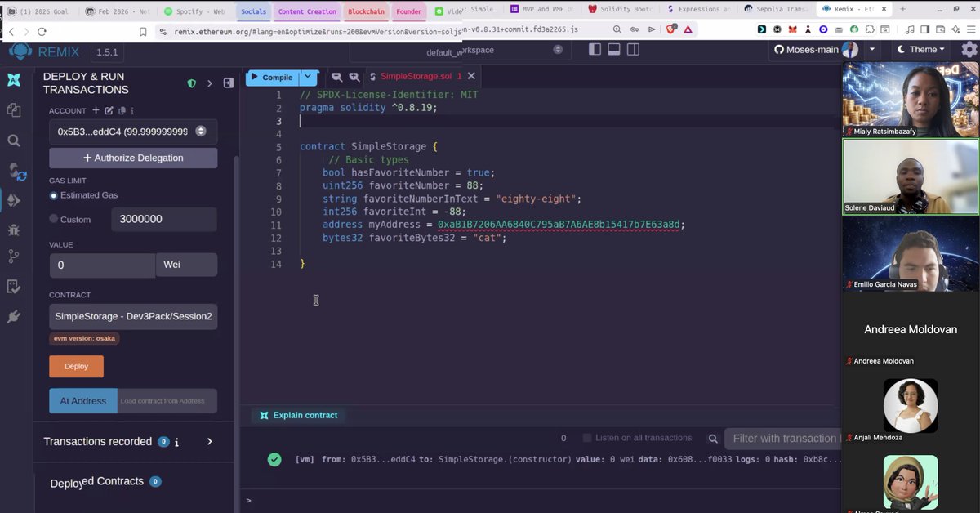This screenshot has height=513, width=980.
Task: Open the Blockchain tab group
Action: (365, 11)
